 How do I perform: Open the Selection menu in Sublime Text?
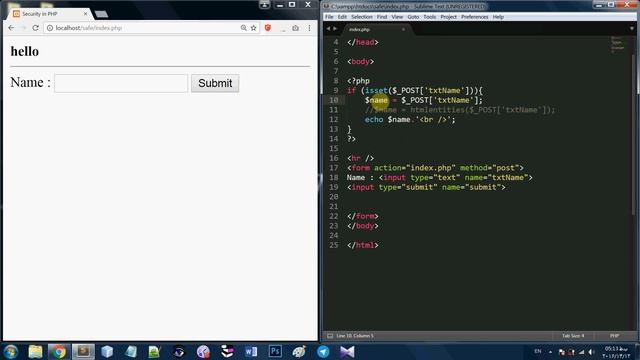[362, 17]
